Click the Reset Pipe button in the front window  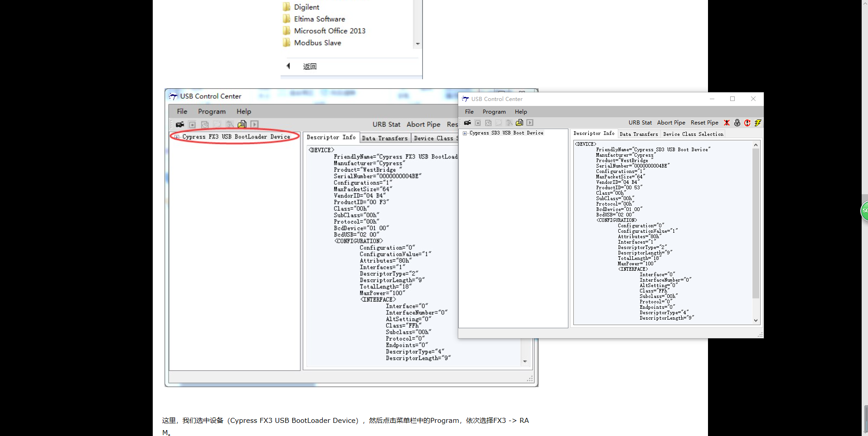coord(704,123)
